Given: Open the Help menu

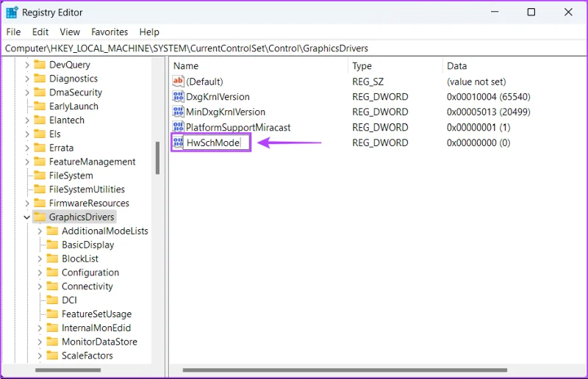Looking at the screenshot, I should pos(149,32).
